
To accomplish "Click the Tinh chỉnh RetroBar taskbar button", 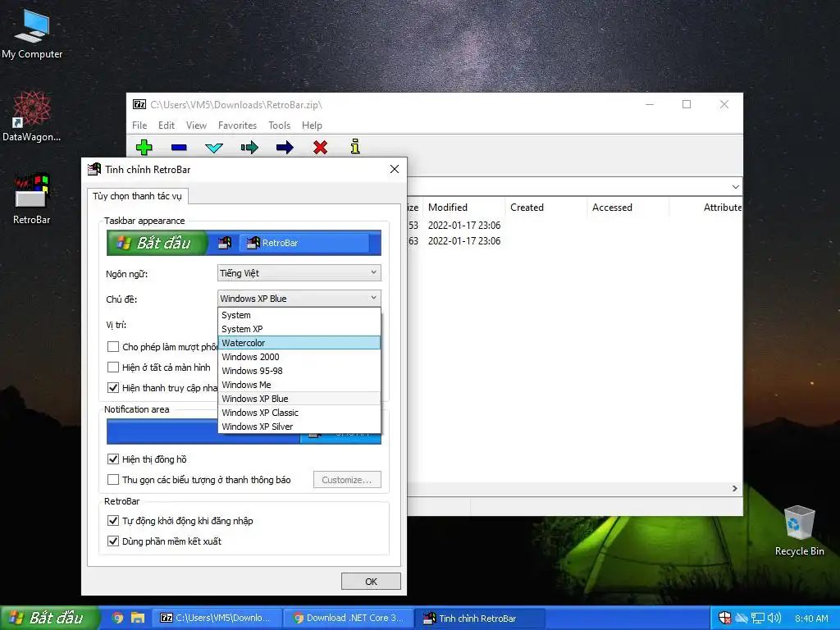I will click(x=480, y=618).
